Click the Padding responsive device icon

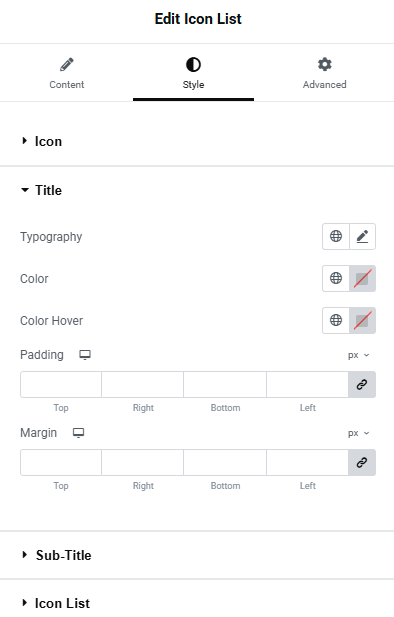pyautogui.click(x=85, y=355)
